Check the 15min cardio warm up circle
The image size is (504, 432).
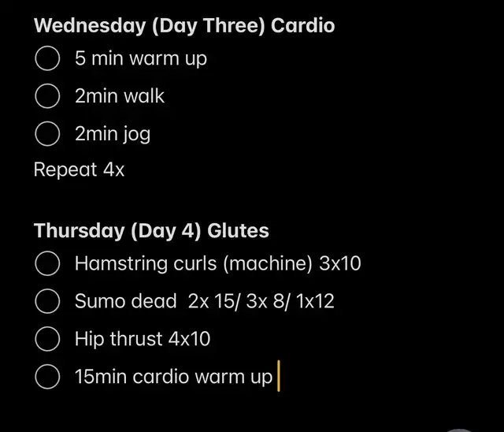47,376
